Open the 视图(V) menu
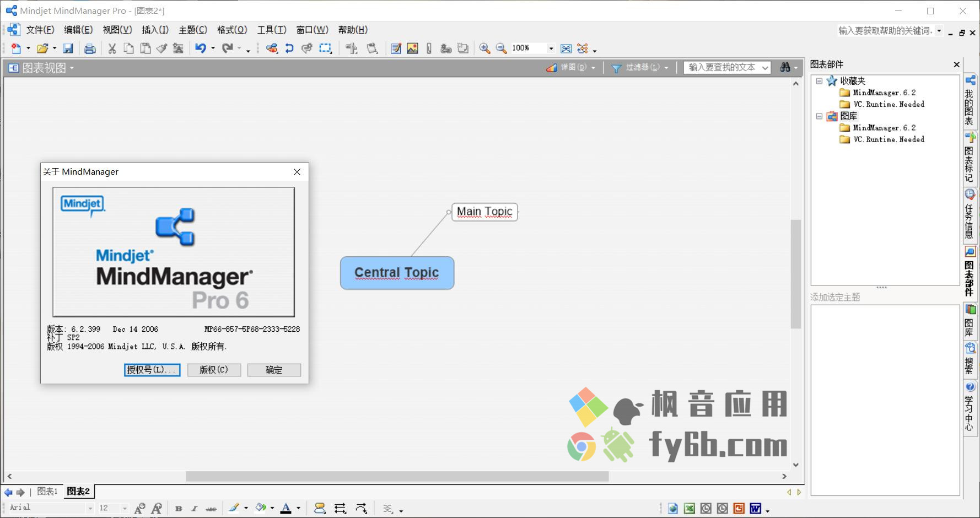980x518 pixels. coord(117,30)
